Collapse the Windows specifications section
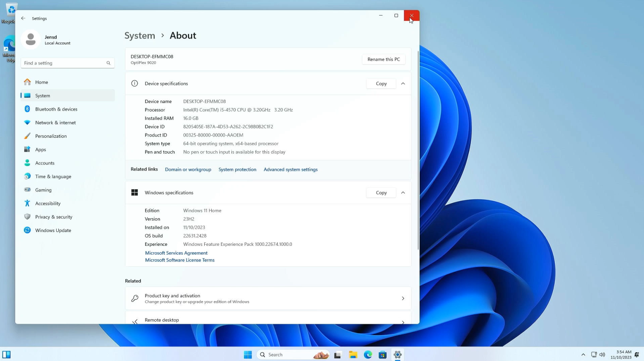644x361 pixels. pyautogui.click(x=402, y=192)
